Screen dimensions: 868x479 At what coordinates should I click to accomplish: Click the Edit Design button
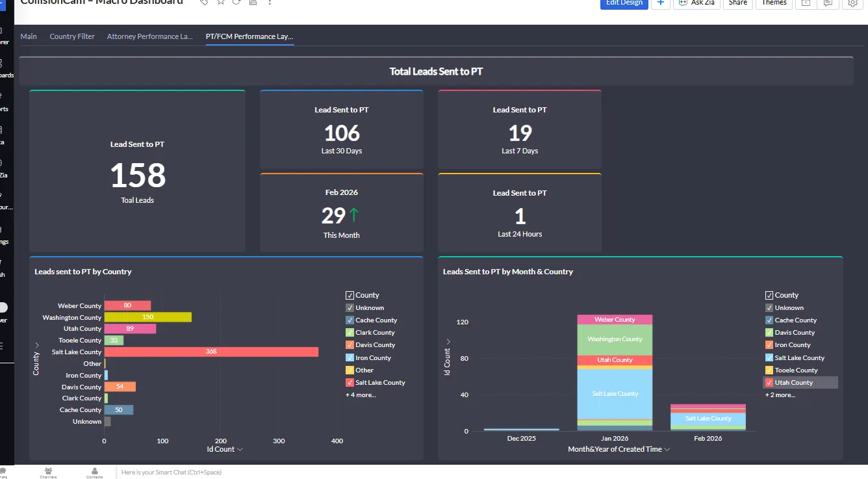pos(624,3)
